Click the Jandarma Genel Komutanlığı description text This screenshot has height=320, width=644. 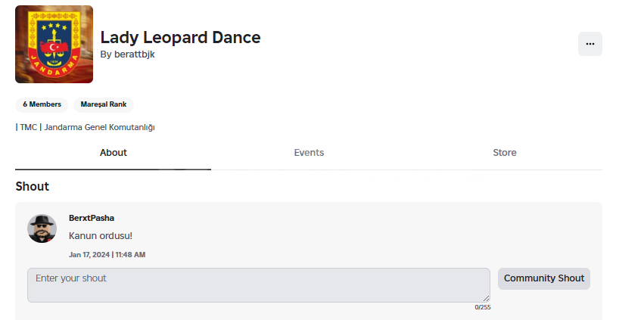tap(99, 127)
